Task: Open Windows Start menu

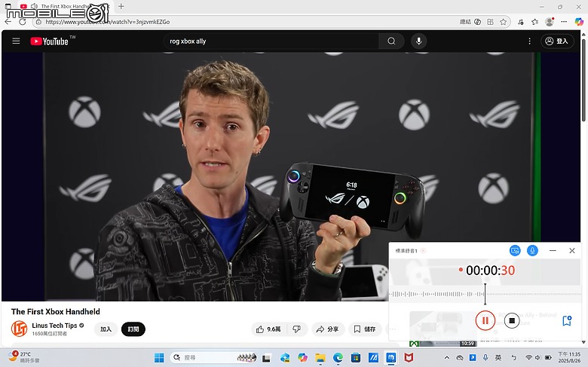Action: pos(159,358)
